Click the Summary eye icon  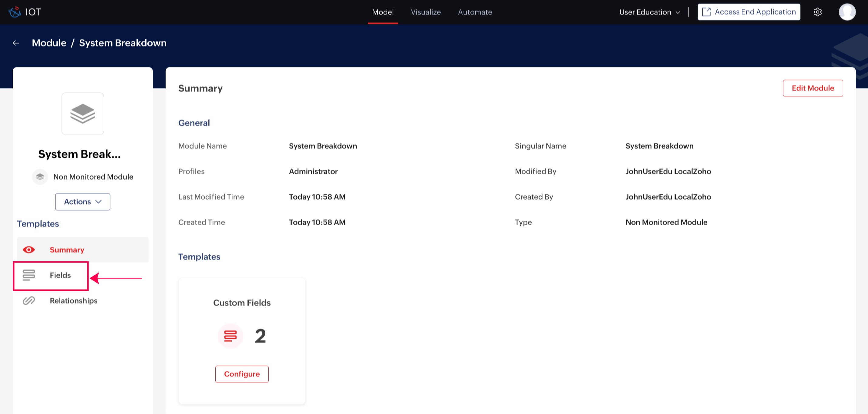[29, 250]
